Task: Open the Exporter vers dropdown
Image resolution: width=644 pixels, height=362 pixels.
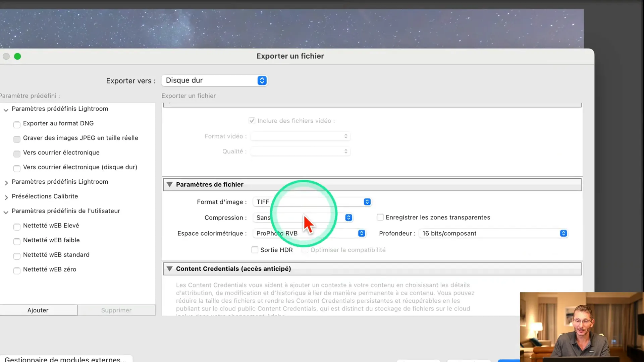Action: point(214,80)
